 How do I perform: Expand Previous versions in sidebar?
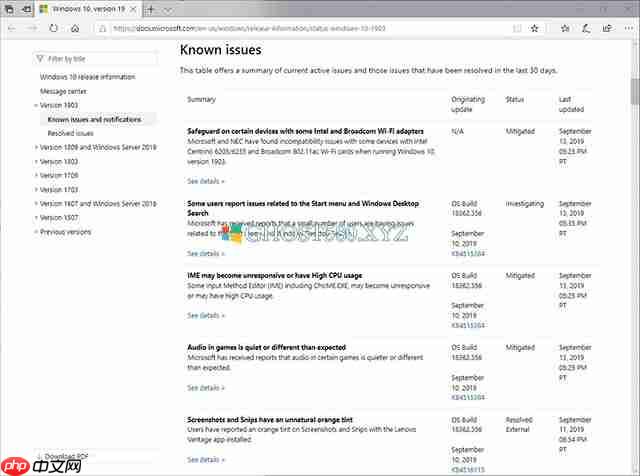pyautogui.click(x=65, y=232)
